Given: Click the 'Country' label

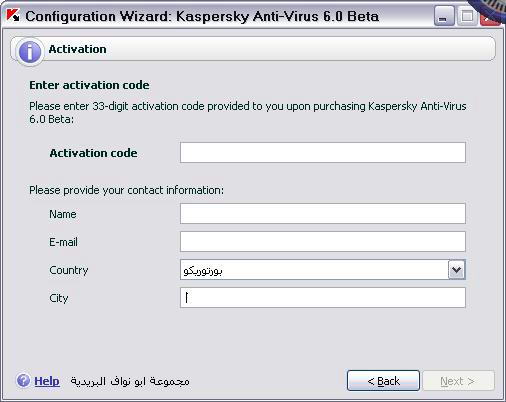Looking at the screenshot, I should point(69,270).
